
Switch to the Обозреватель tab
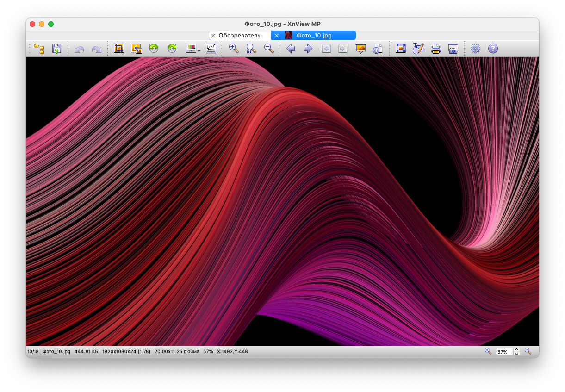(x=239, y=36)
